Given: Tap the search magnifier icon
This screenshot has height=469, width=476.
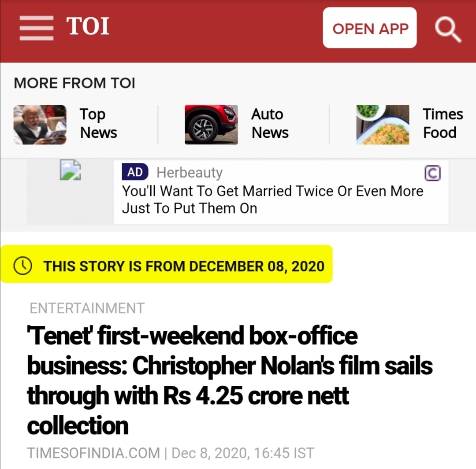Looking at the screenshot, I should pyautogui.click(x=448, y=30).
